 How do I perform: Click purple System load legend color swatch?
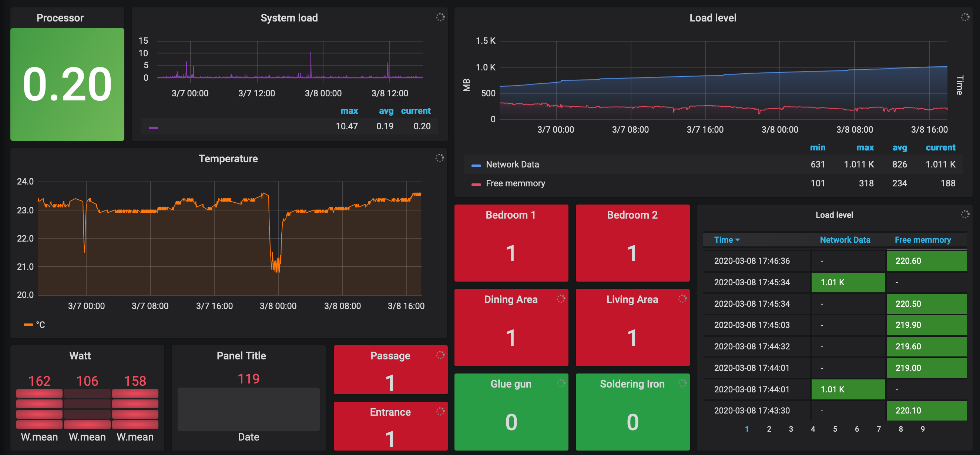point(153,128)
